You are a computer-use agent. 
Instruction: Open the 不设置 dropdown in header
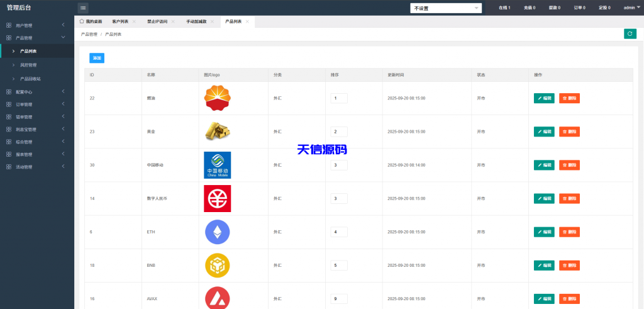click(446, 8)
